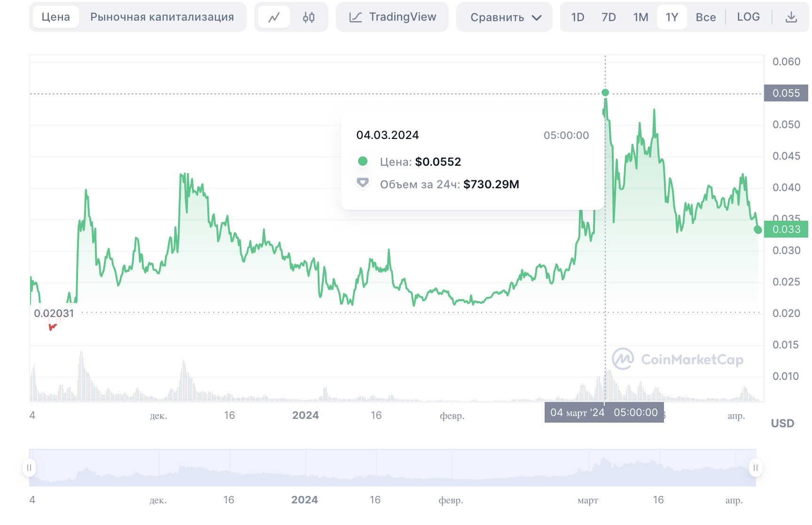This screenshot has height=525, width=812.
Task: Click the $730.29M volume value
Action: [491, 185]
